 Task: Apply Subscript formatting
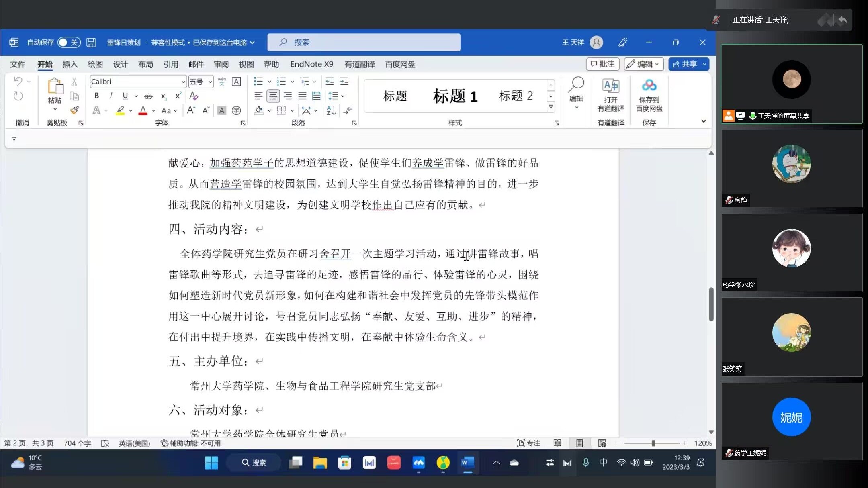(x=164, y=96)
